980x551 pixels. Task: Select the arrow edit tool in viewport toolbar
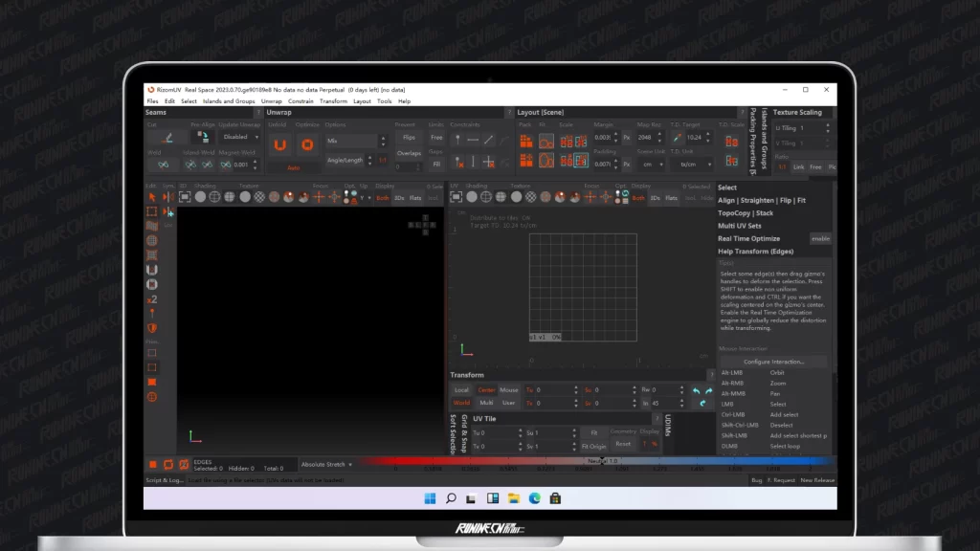point(151,197)
